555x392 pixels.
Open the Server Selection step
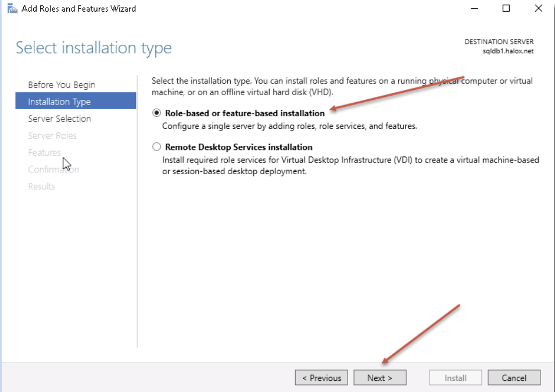point(59,118)
